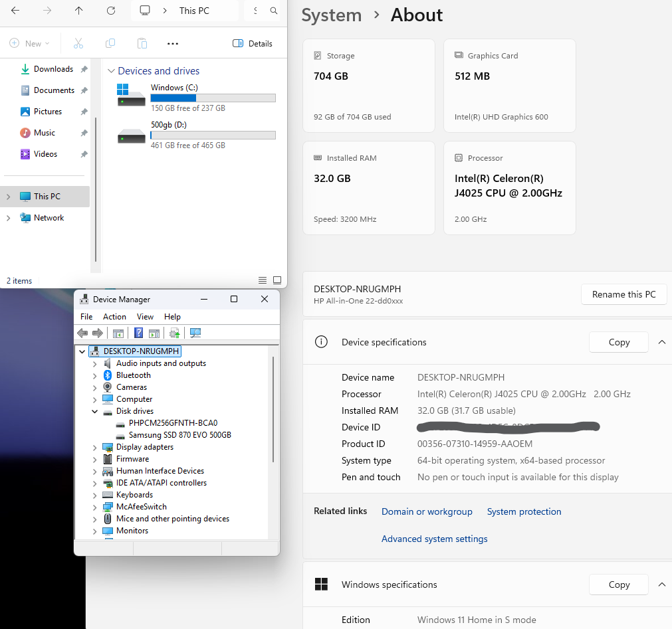The image size is (672, 629).
Task: Click the 500gb (D:) usage bar
Action: (213, 135)
